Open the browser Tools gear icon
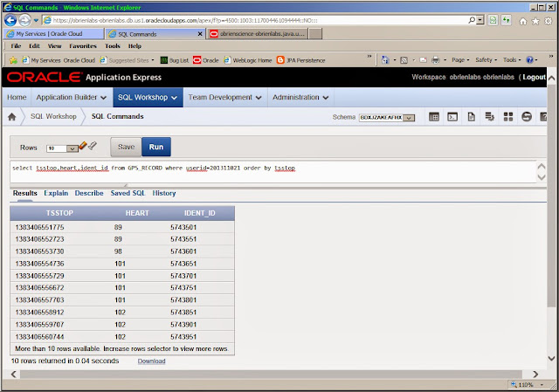 pos(549,21)
